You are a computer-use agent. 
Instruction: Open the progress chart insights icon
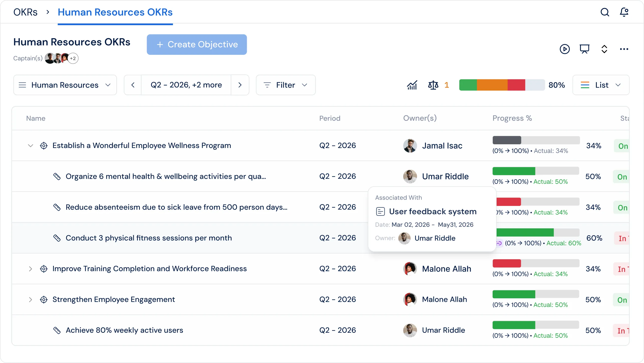point(412,85)
